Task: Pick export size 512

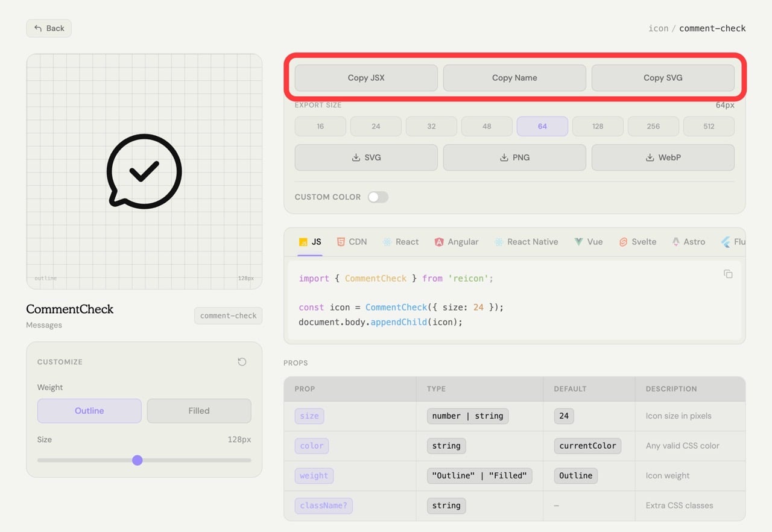Action: coord(709,127)
